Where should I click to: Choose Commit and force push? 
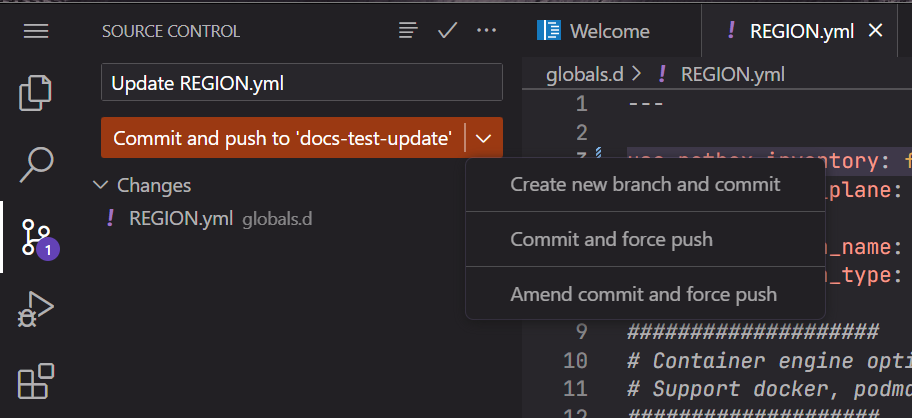tap(645, 240)
